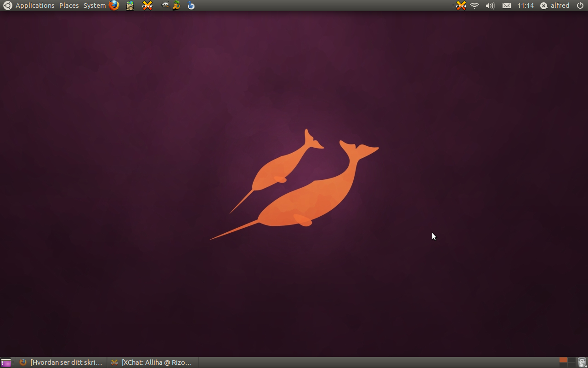Open the System menu
The image size is (588, 368).
(95, 6)
